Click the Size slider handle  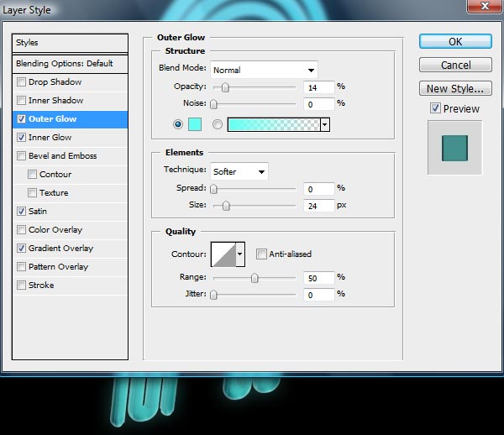226,206
